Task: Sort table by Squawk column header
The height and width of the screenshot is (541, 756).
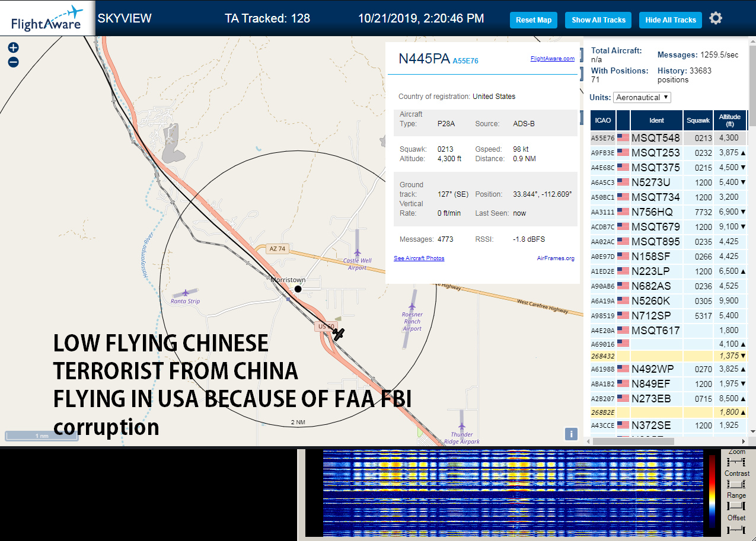Action: (x=698, y=120)
